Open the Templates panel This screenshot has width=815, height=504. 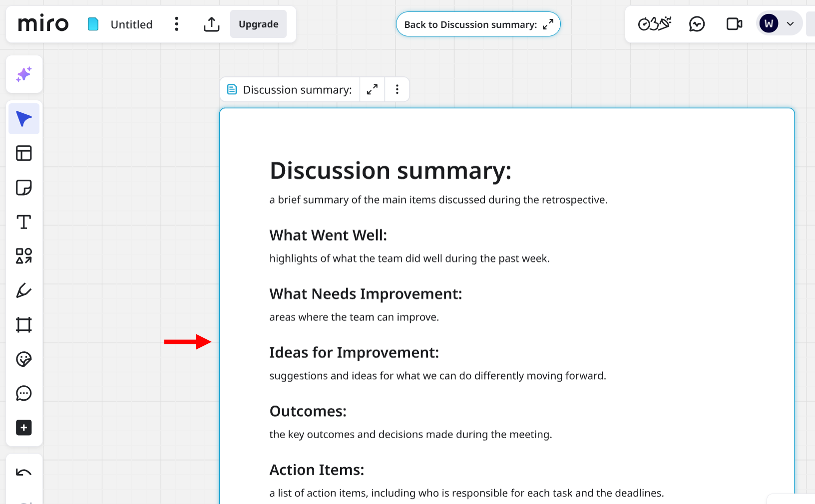click(24, 153)
